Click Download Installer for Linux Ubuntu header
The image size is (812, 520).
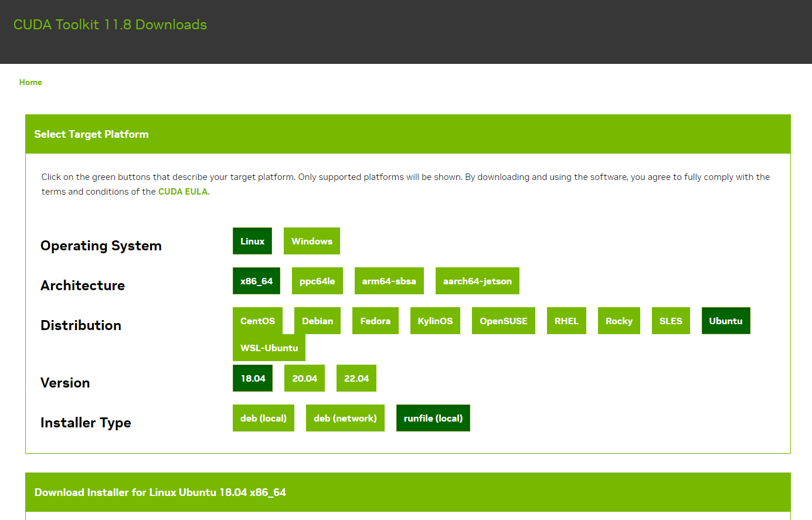click(x=408, y=492)
